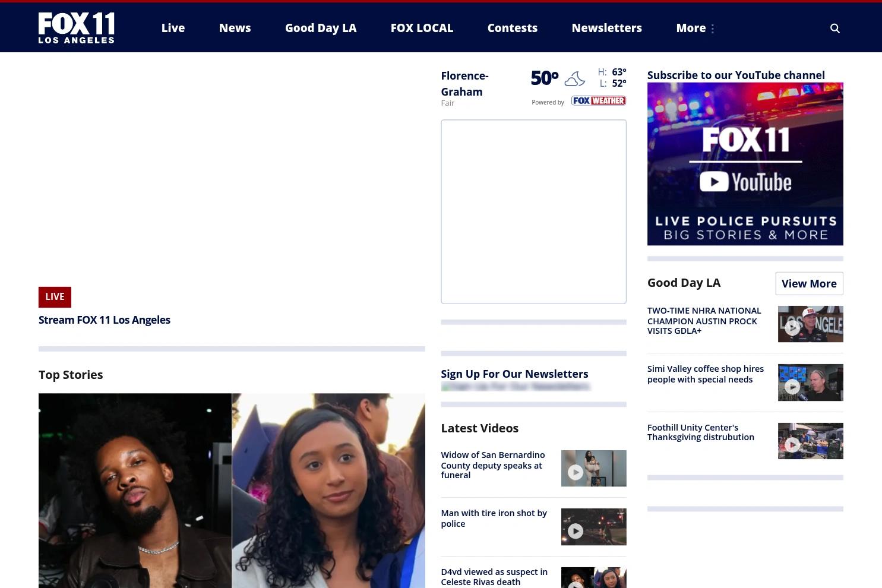Expand the More menu dots
This screenshot has width=882, height=588.
pos(712,29)
